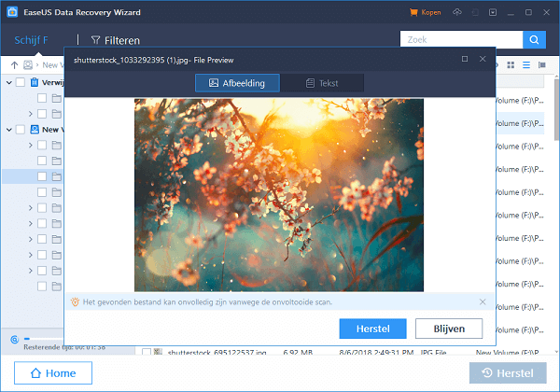Check the New Volume tree checkbox

21,129
